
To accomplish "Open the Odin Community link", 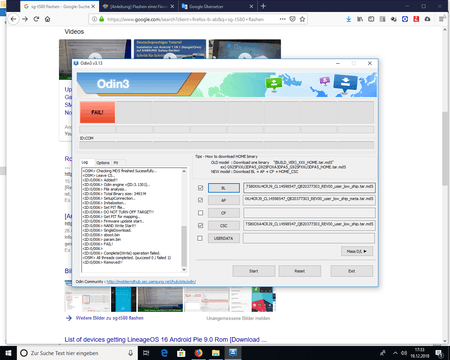I will click(151, 282).
